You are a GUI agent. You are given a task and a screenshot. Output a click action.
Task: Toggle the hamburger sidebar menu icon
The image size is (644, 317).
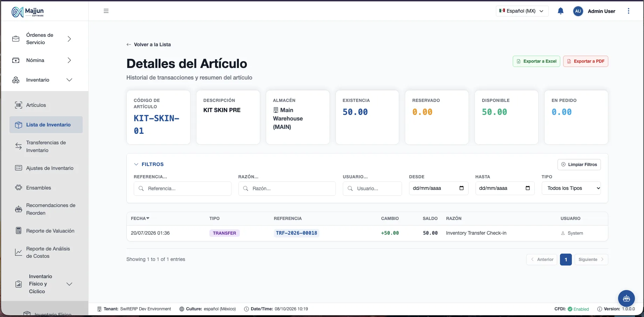(106, 11)
